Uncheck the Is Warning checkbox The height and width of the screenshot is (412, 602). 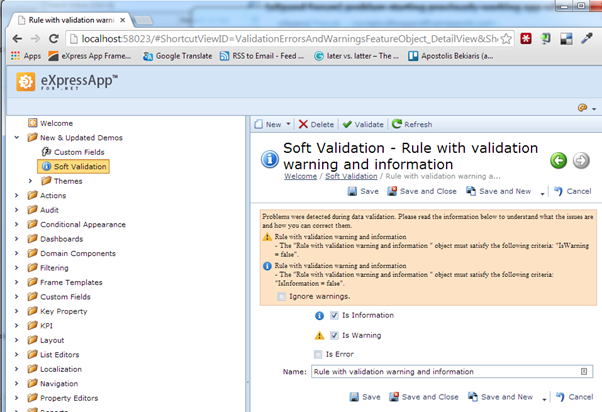point(334,335)
